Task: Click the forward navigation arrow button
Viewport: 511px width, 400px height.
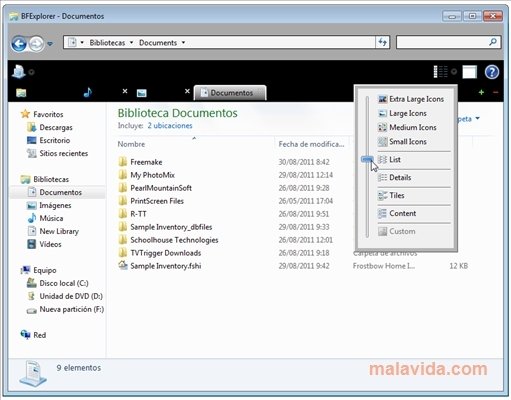Action: click(x=36, y=43)
